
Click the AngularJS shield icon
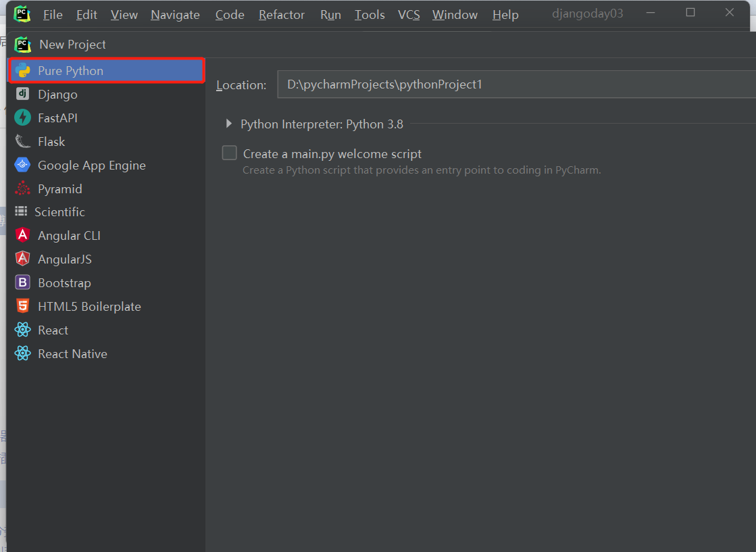(23, 259)
